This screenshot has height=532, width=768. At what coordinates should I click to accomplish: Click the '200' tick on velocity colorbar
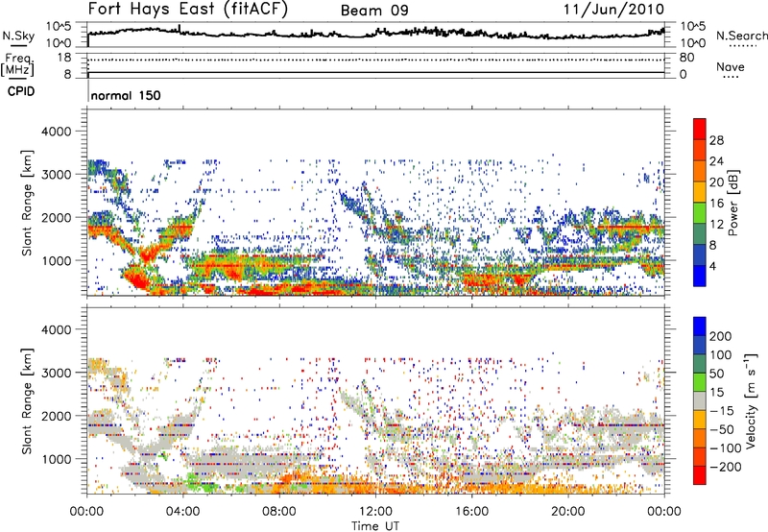click(x=721, y=336)
